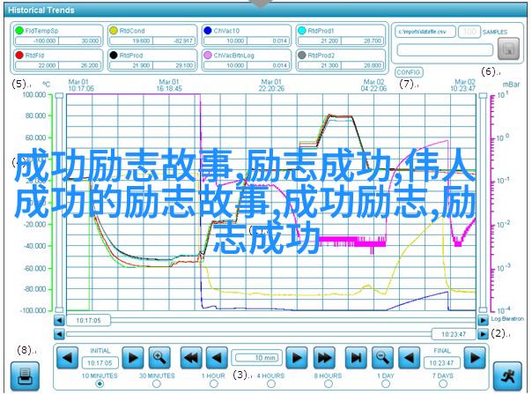This screenshot has height=394, width=532.
Task: Click the cyan RtdProd1 color indicator
Action: [301, 31]
